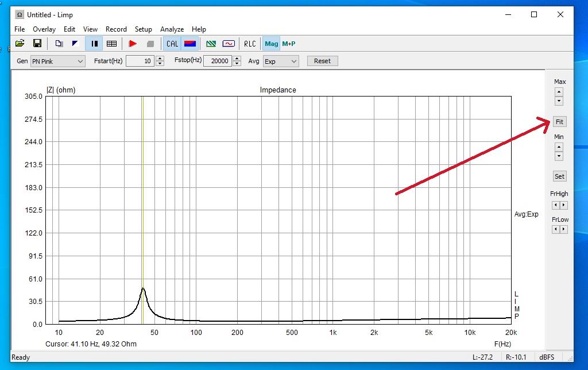Click the Fstart(Hz) input field
588x370 pixels.
pyautogui.click(x=140, y=61)
